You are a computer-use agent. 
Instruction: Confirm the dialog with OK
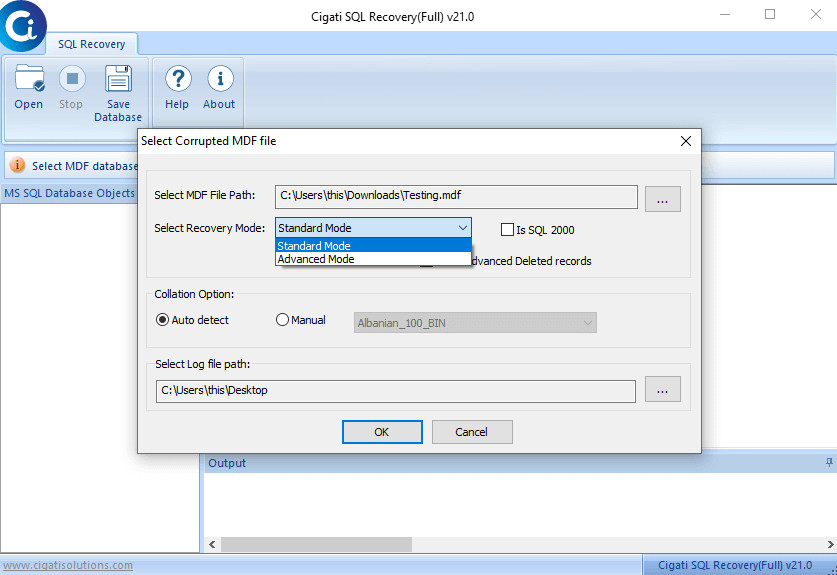point(382,432)
